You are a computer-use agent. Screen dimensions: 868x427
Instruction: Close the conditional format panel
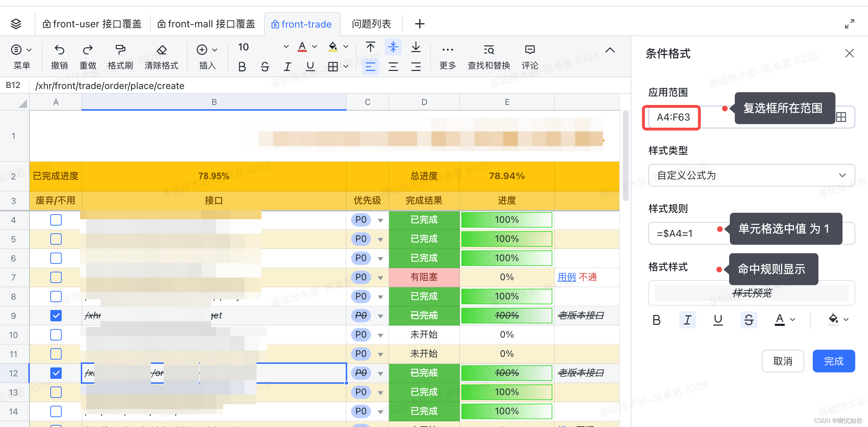[x=849, y=53]
